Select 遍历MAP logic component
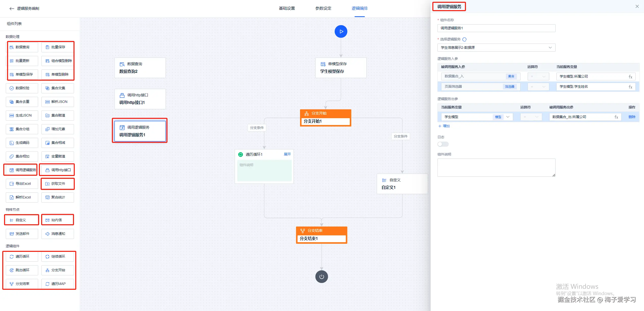Image resolution: width=644 pixels, height=311 pixels. pos(58,284)
